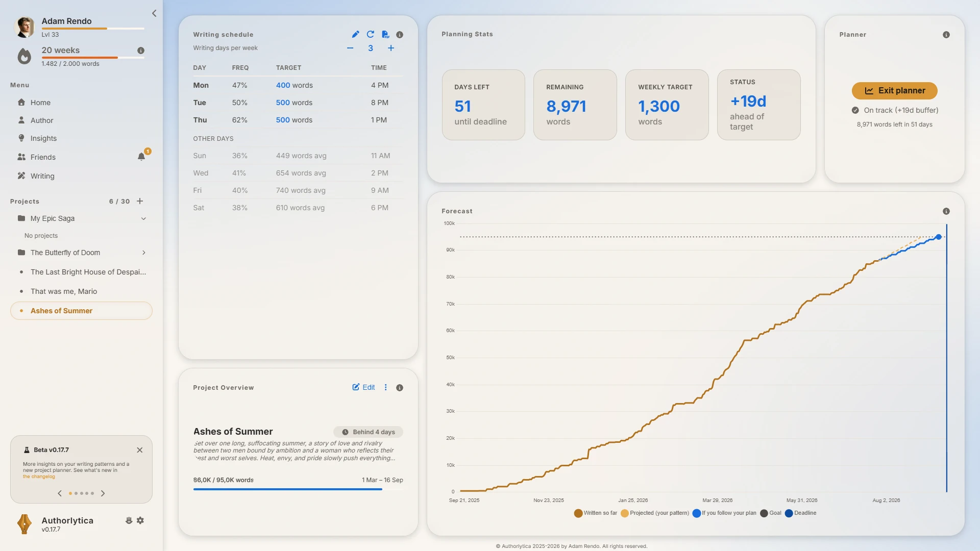Toggle If you follow your plan series
The image size is (980, 551).
[724, 513]
